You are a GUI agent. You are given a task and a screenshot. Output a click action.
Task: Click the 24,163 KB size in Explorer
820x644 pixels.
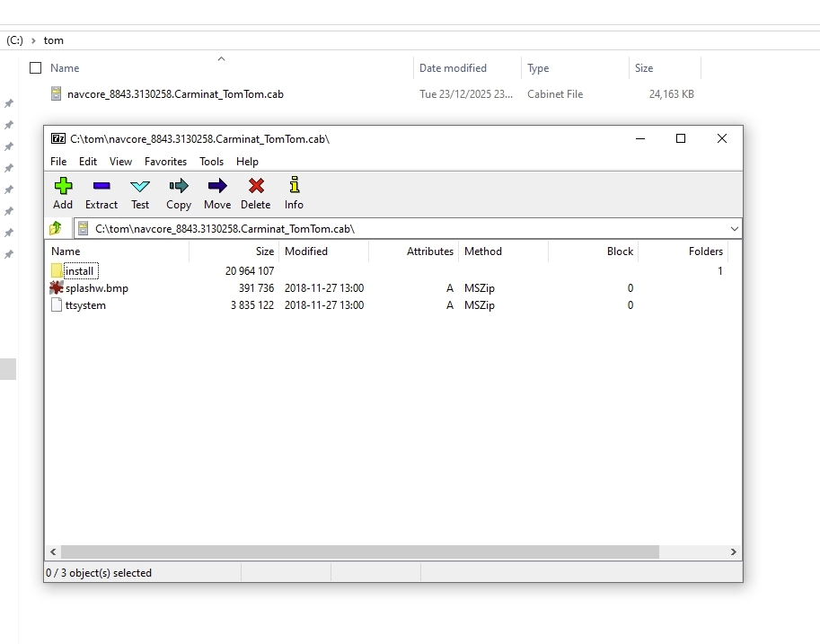672,94
